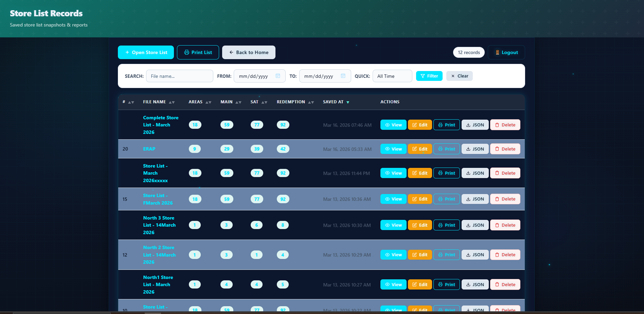Screen dimensions: 644x314
Task: Sort table by FILE NAME column arrows
Action: coord(172,102)
